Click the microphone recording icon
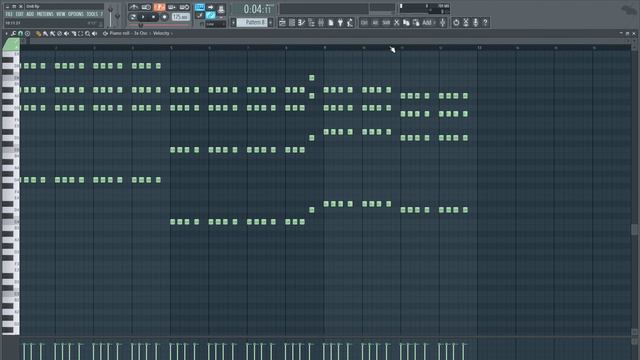 click(x=476, y=22)
